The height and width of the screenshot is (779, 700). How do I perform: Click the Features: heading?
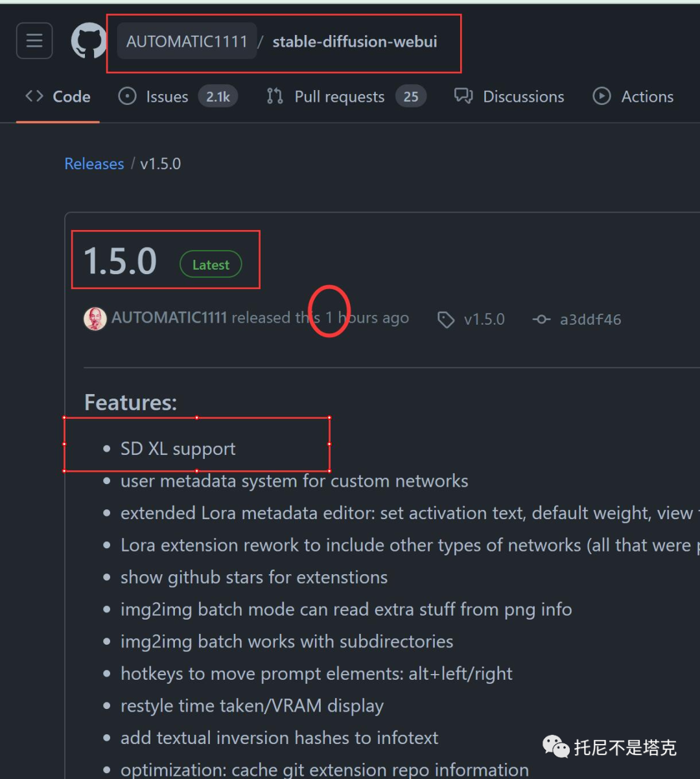point(130,402)
